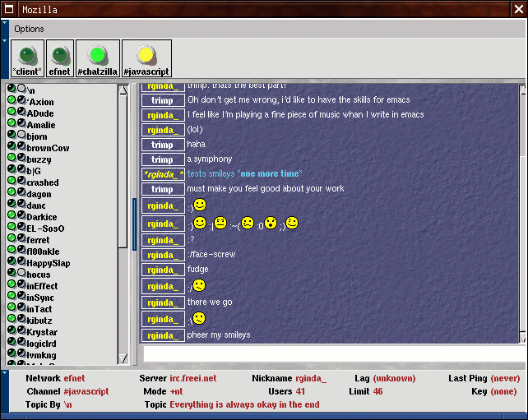
Task: Click the dark green light icon above *client*
Action: [x=27, y=55]
